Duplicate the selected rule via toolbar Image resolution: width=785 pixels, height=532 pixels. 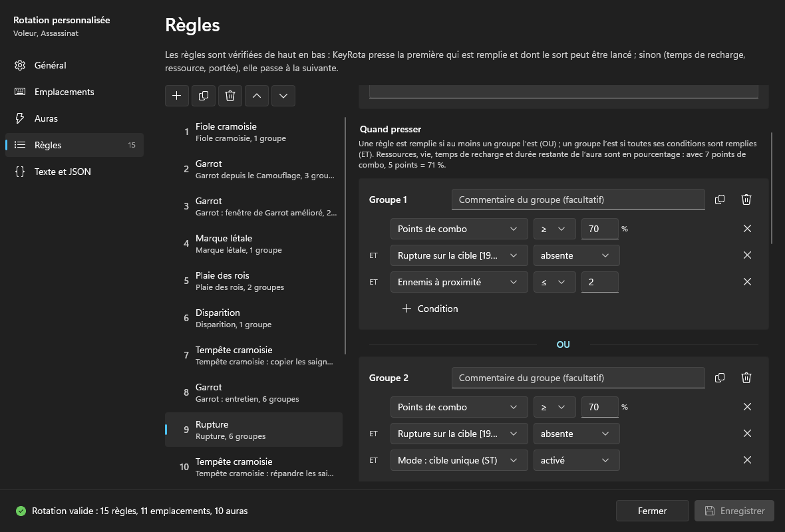(x=204, y=96)
